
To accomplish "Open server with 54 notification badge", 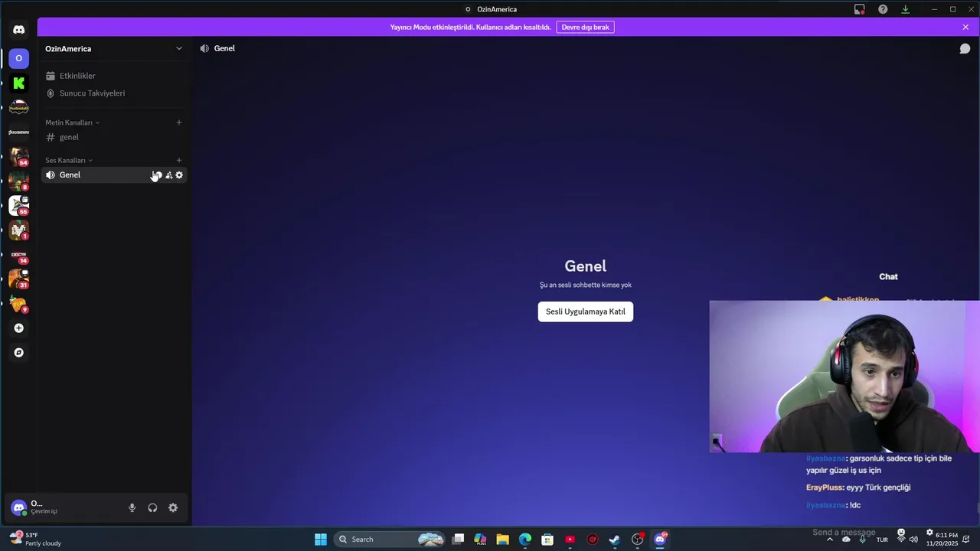I will point(19,156).
